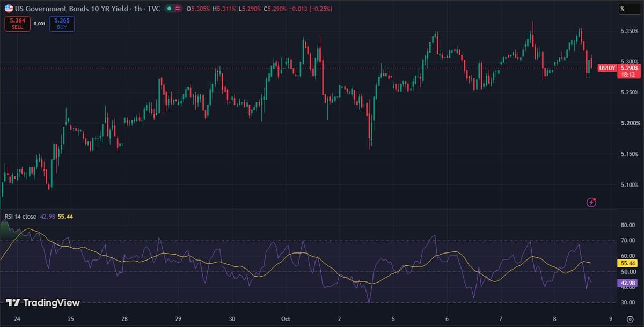
Task: Click the 5.100% price axis label
Action: point(629,185)
